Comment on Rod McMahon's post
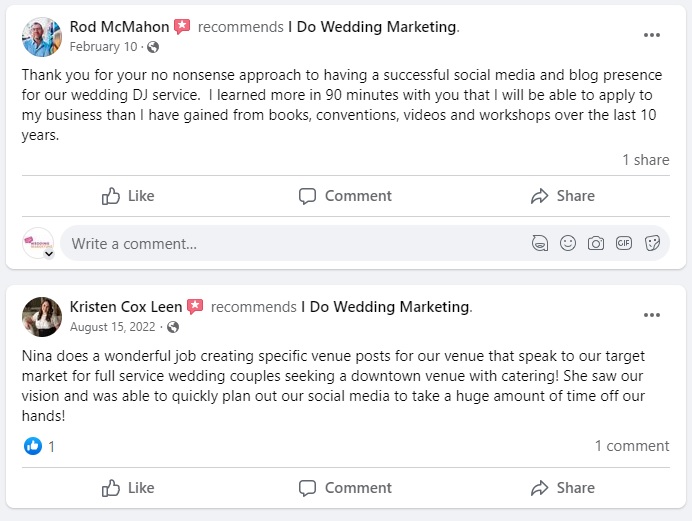Image resolution: width=692 pixels, height=521 pixels. click(x=346, y=196)
